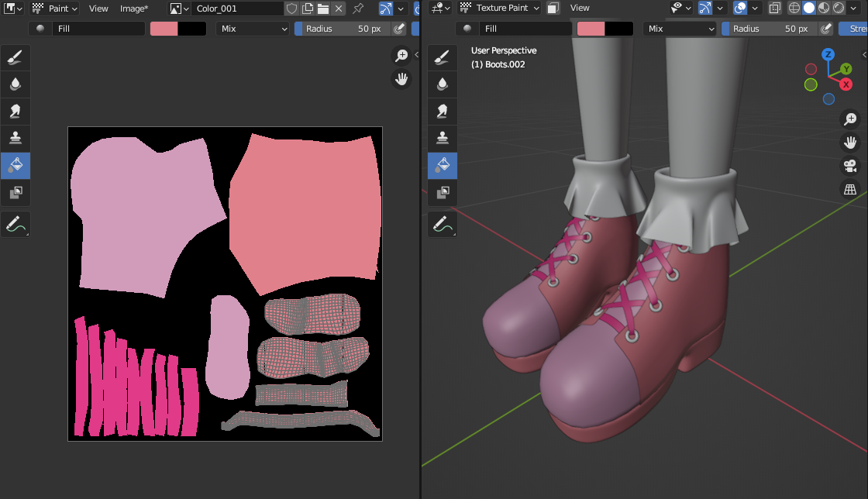The height and width of the screenshot is (499, 868).
Task: Switch between perspective and orthographic grid view
Action: click(x=850, y=189)
